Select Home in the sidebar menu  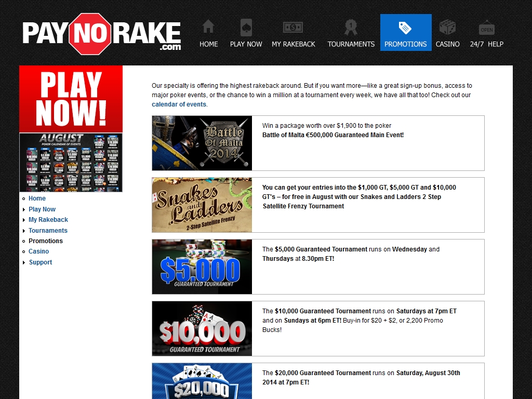pos(37,198)
